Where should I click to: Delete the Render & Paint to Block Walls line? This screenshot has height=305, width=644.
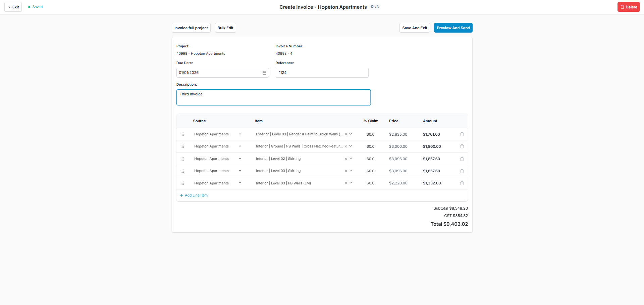coord(462,134)
